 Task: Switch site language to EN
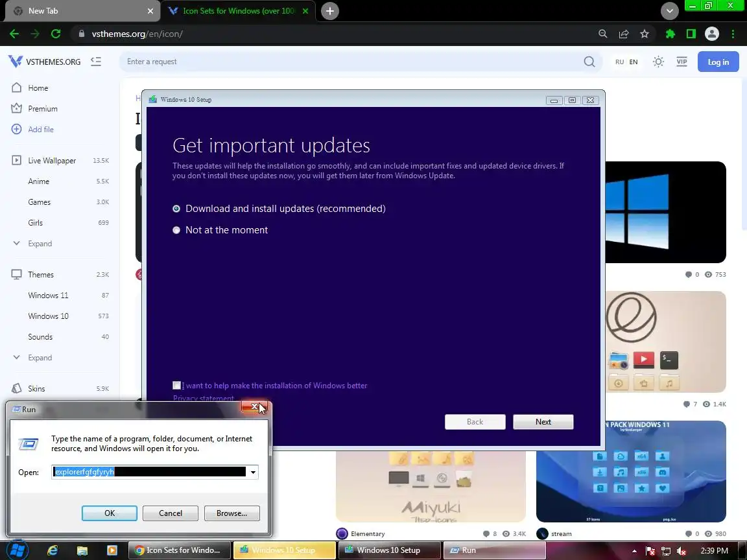tap(633, 62)
